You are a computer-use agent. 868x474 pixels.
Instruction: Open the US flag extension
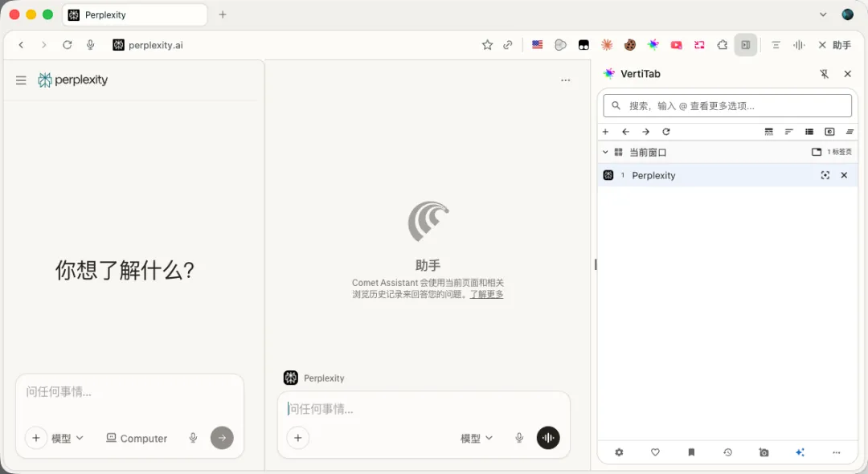pyautogui.click(x=538, y=45)
